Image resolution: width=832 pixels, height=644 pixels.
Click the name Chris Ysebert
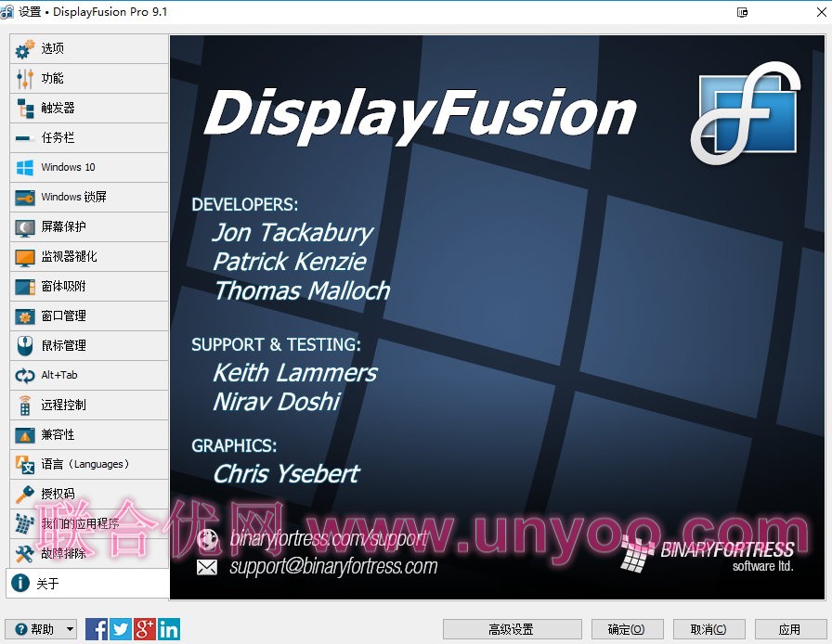[x=287, y=473]
